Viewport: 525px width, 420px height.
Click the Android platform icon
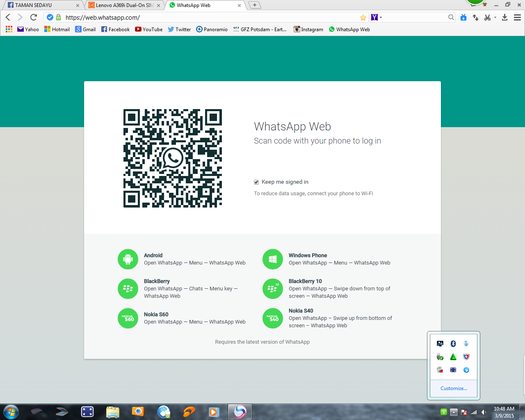click(x=128, y=259)
